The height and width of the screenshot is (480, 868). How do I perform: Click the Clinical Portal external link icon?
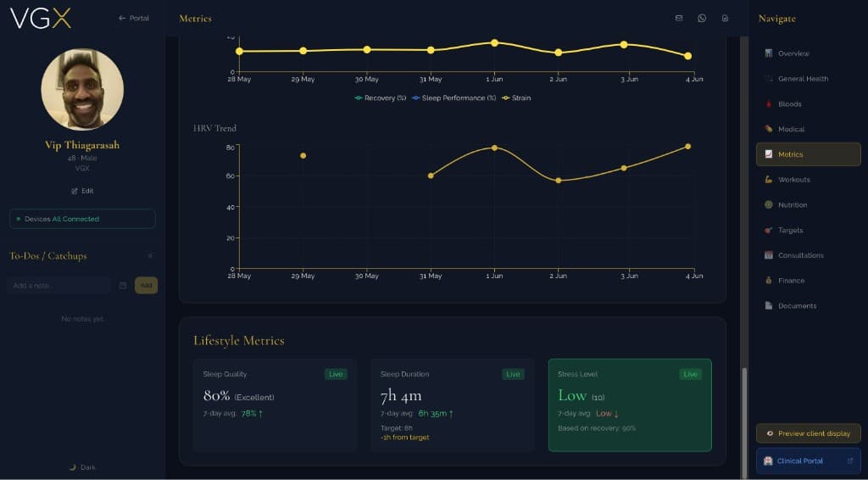pyautogui.click(x=849, y=460)
